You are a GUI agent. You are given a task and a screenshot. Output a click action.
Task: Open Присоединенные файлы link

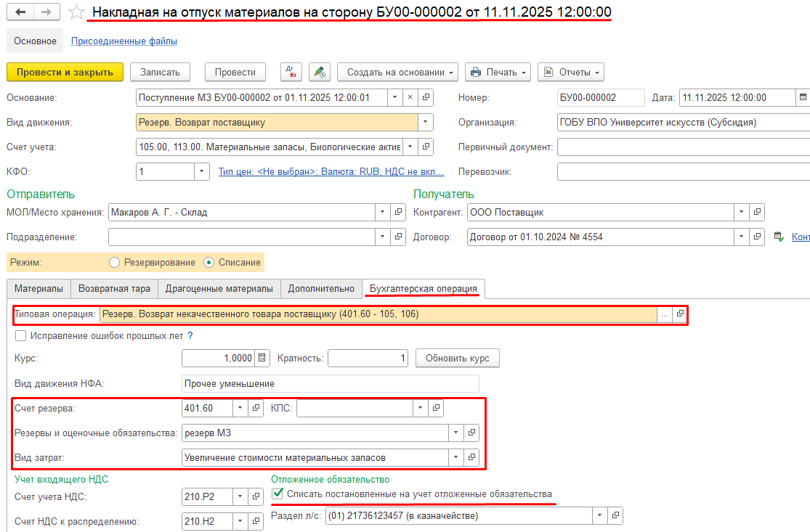point(123,41)
